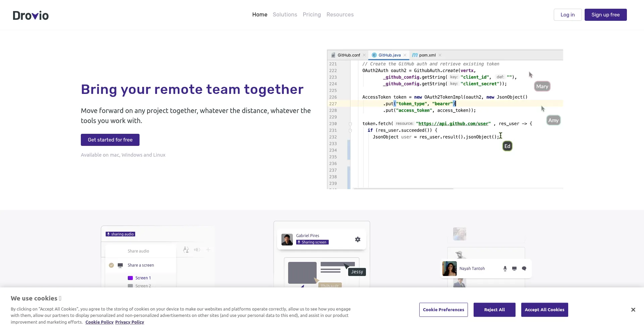Open Cookie Preferences settings

click(443, 310)
